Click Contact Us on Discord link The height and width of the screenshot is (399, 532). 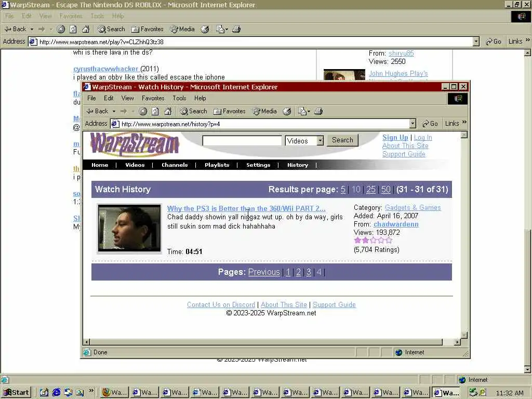(x=221, y=304)
